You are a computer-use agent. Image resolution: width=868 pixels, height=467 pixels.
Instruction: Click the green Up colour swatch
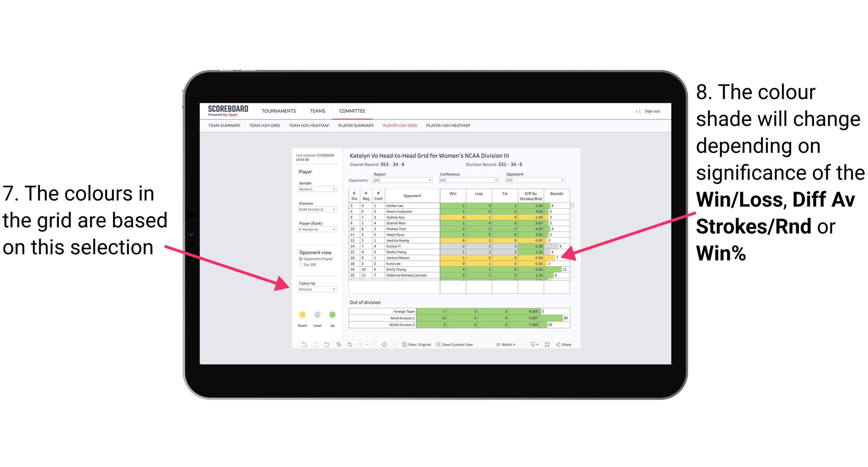coord(332,315)
